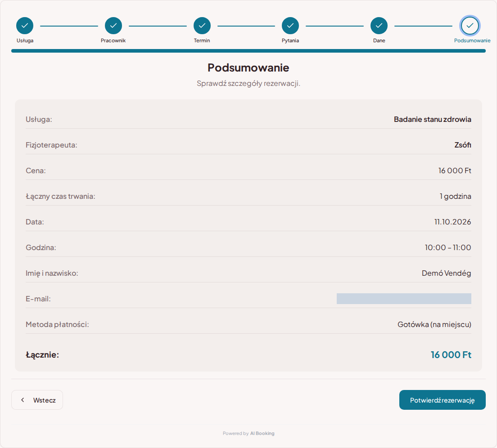The height and width of the screenshot is (448, 497).
Task: Click the bold Łącznie: label
Action: [42, 355]
